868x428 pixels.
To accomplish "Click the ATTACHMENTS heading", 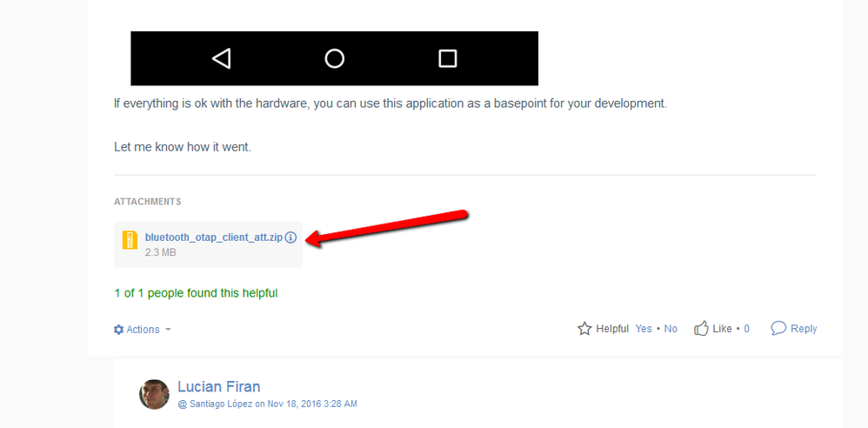I will (147, 202).
